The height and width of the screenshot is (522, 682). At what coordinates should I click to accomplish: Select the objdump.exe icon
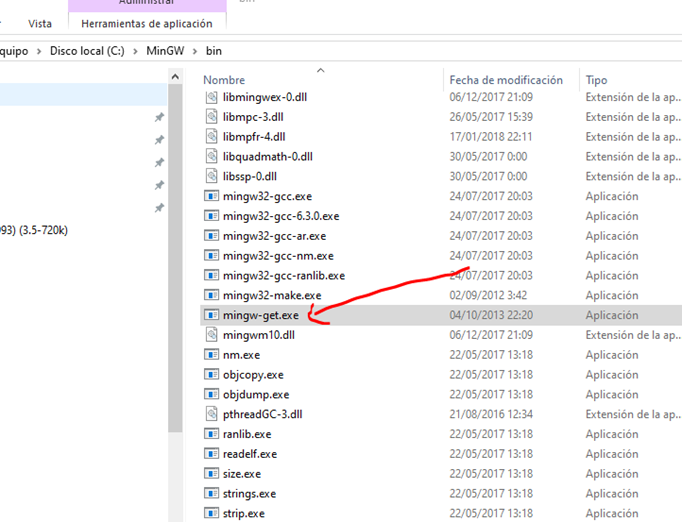click(x=211, y=394)
